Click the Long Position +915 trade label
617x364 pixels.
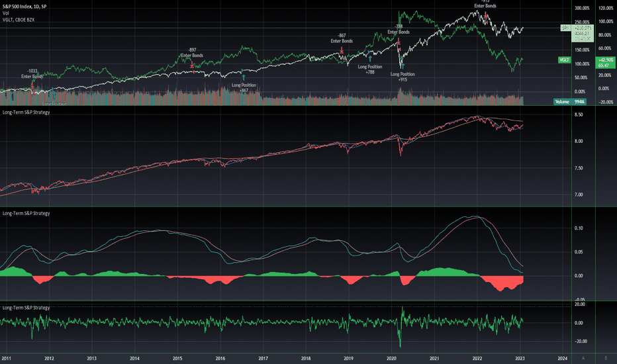[403, 77]
